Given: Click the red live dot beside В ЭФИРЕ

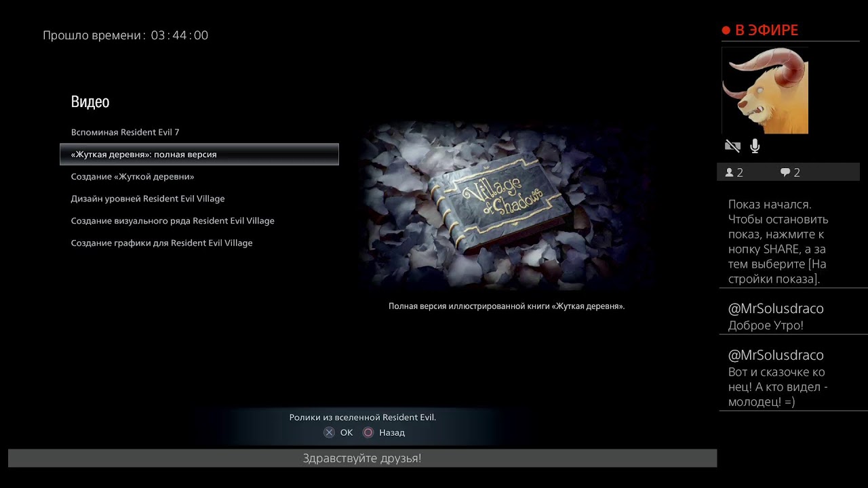Looking at the screenshot, I should click(x=726, y=30).
